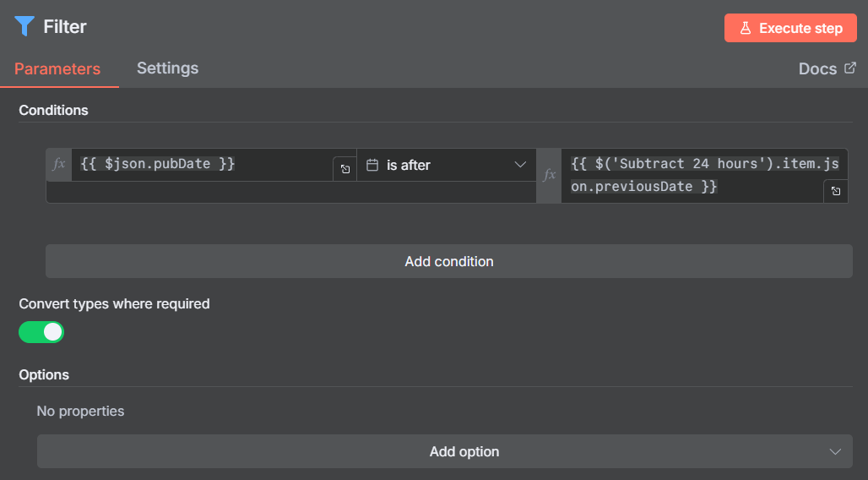Open the expanded editor for the pubDate expression
The width and height of the screenshot is (868, 480).
[344, 169]
